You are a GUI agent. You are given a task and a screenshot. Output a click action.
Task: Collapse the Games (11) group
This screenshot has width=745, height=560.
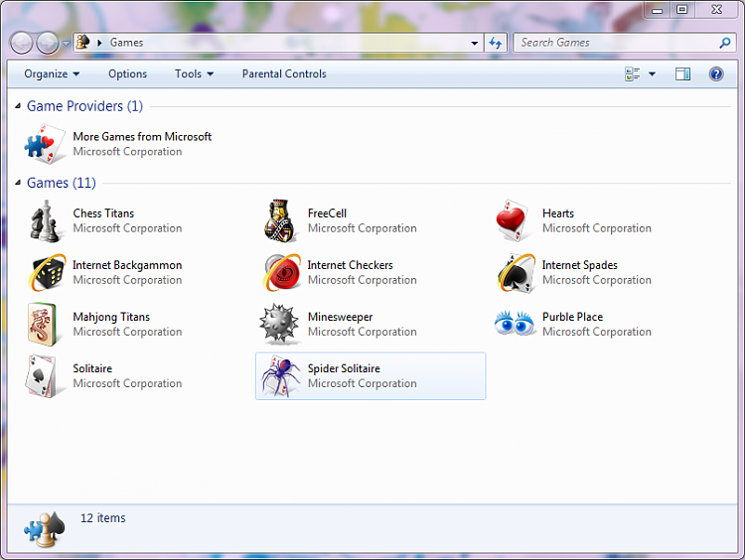tap(18, 183)
